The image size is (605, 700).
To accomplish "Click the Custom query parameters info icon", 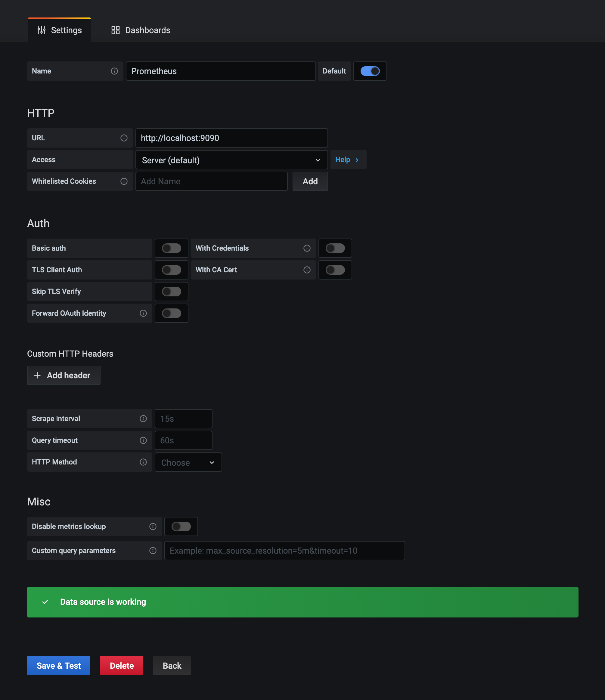I will point(153,551).
